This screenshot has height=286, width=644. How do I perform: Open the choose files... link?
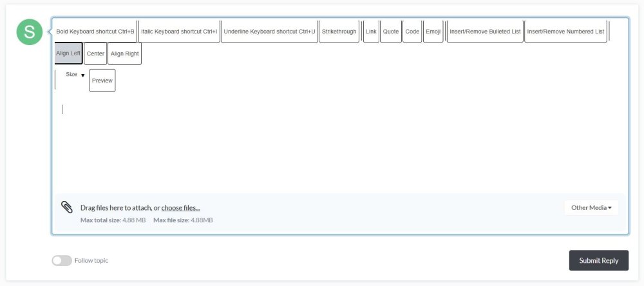coord(181,208)
